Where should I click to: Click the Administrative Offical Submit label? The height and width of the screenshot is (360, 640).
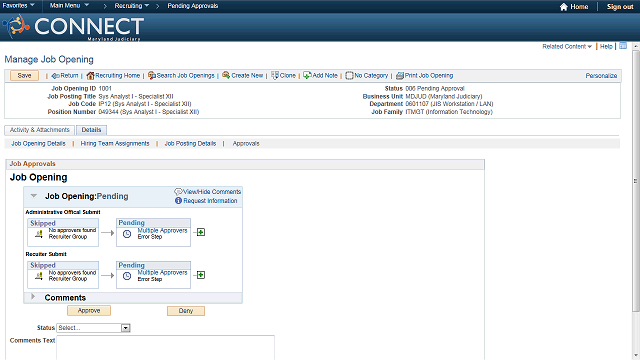click(63, 212)
